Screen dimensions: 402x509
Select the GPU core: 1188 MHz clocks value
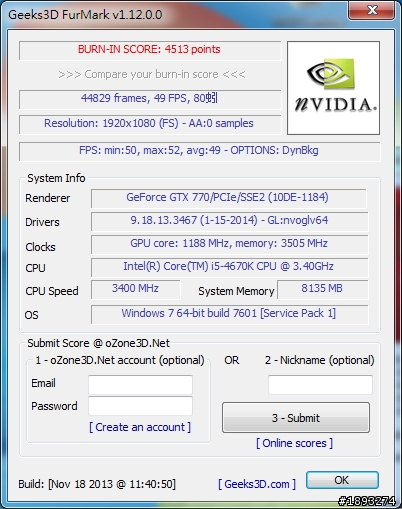click(x=229, y=243)
